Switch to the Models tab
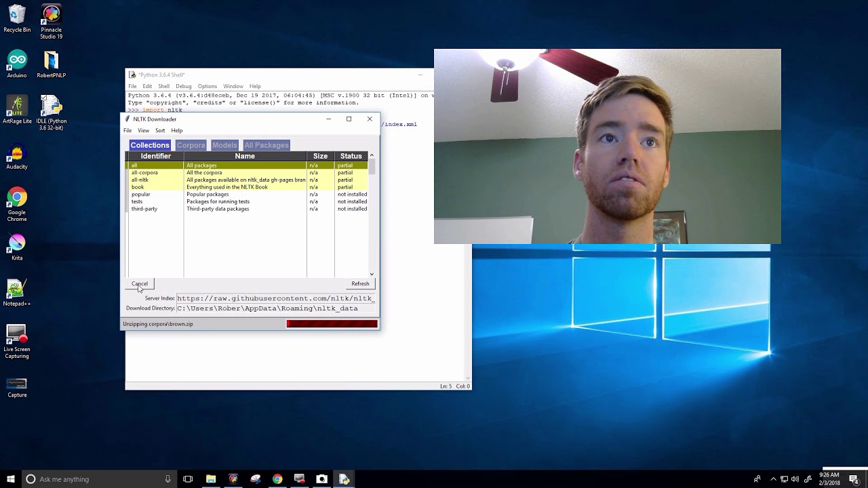Image resolution: width=868 pixels, height=488 pixels. [224, 145]
